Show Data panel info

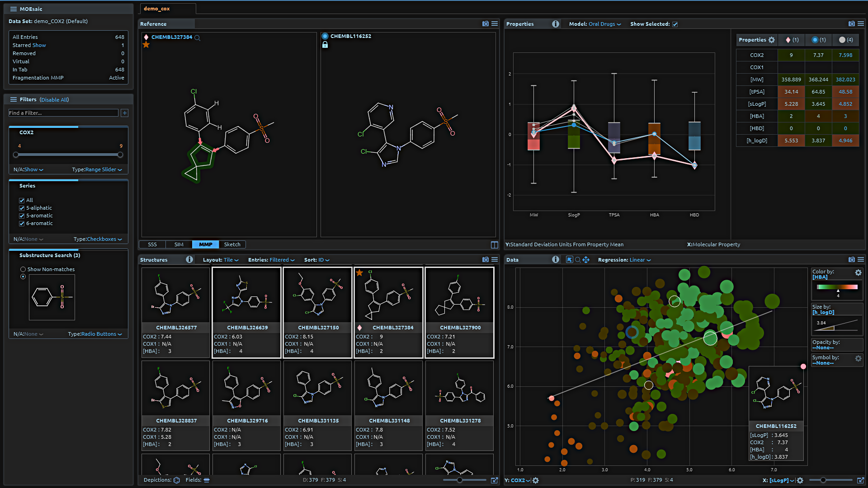click(556, 259)
